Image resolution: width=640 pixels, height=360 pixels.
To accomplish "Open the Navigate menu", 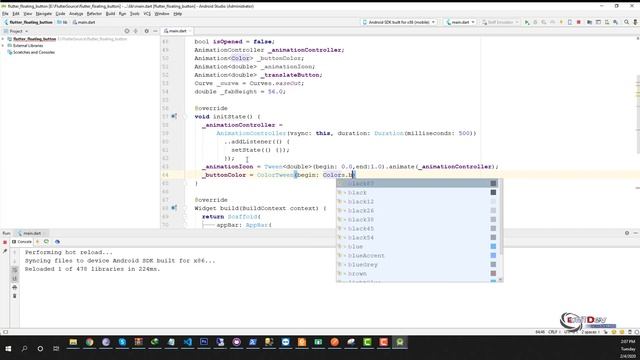I will click(x=43, y=14).
